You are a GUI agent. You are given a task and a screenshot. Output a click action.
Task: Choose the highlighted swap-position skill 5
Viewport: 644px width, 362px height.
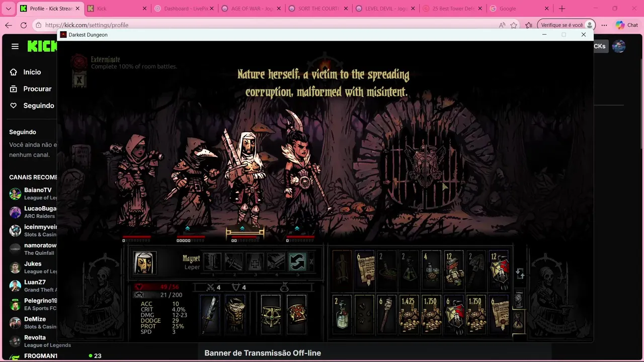tap(297, 262)
